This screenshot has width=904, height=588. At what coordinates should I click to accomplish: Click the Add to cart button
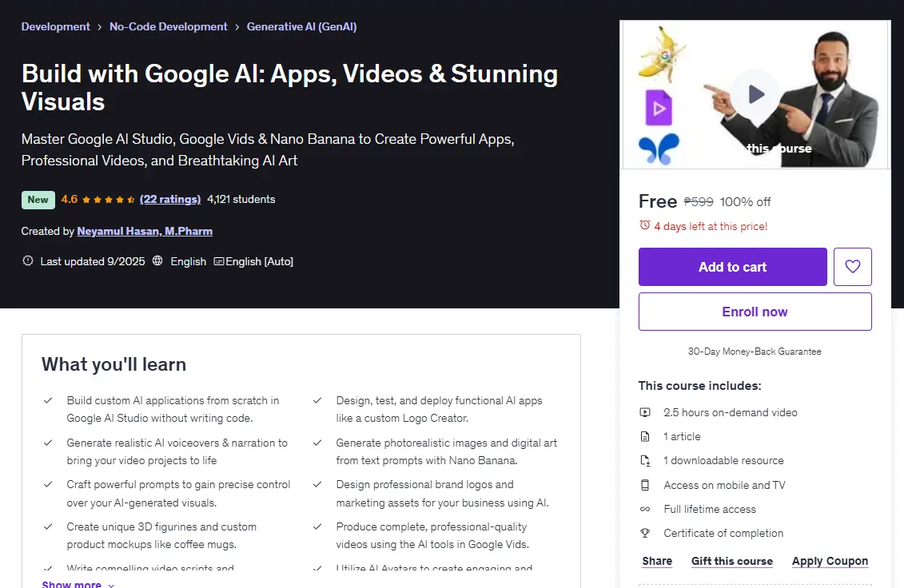(x=732, y=266)
